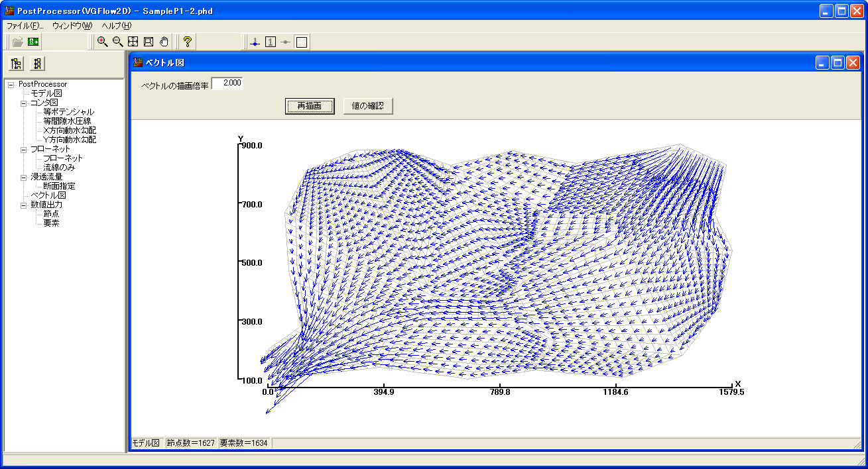The width and height of the screenshot is (868, 469).
Task: Toggle node number display icon
Action: click(x=255, y=42)
